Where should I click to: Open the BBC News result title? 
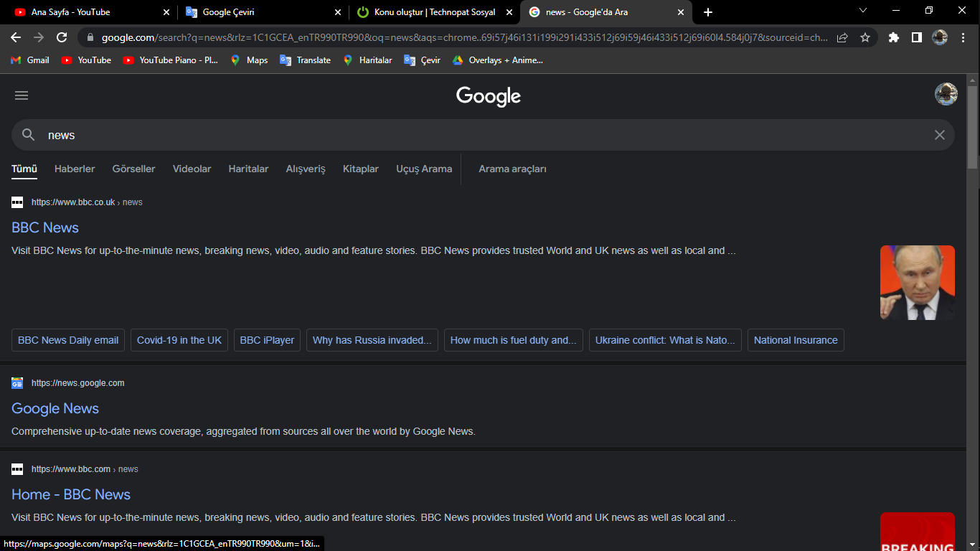45,227
